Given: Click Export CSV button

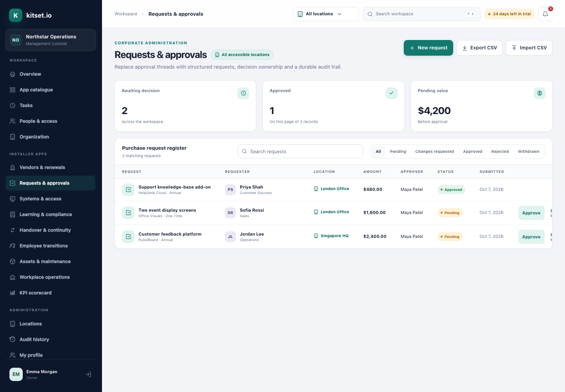Looking at the screenshot, I should [479, 48].
